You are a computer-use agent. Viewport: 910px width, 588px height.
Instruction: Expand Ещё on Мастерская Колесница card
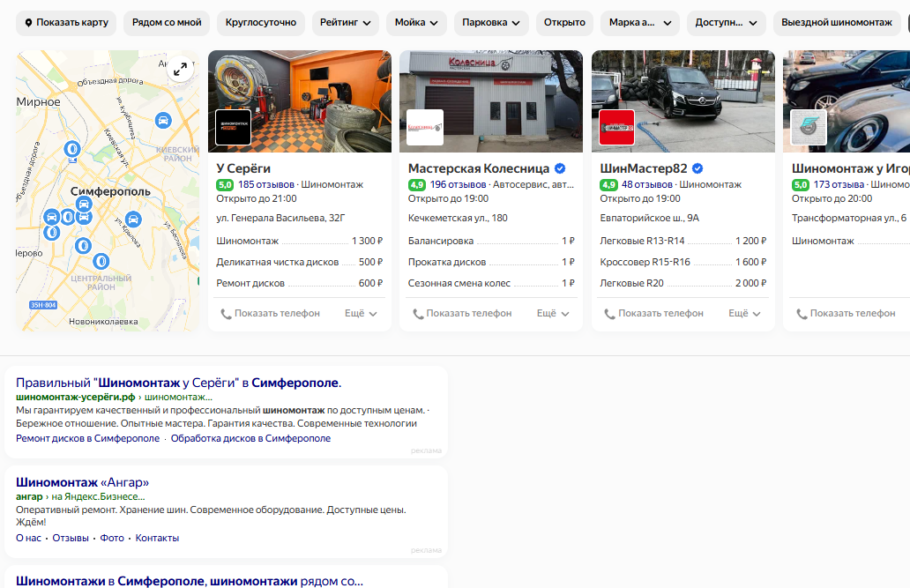point(553,314)
